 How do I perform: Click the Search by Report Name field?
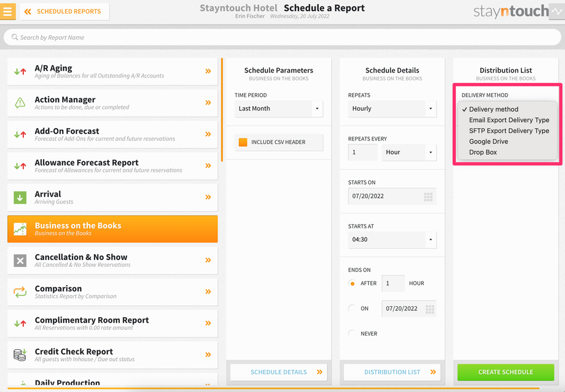(x=282, y=37)
